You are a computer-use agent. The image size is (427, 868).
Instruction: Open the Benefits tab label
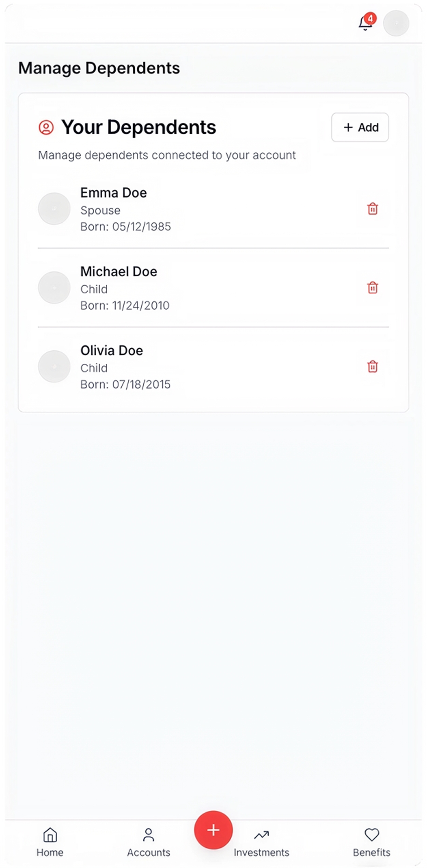click(371, 852)
